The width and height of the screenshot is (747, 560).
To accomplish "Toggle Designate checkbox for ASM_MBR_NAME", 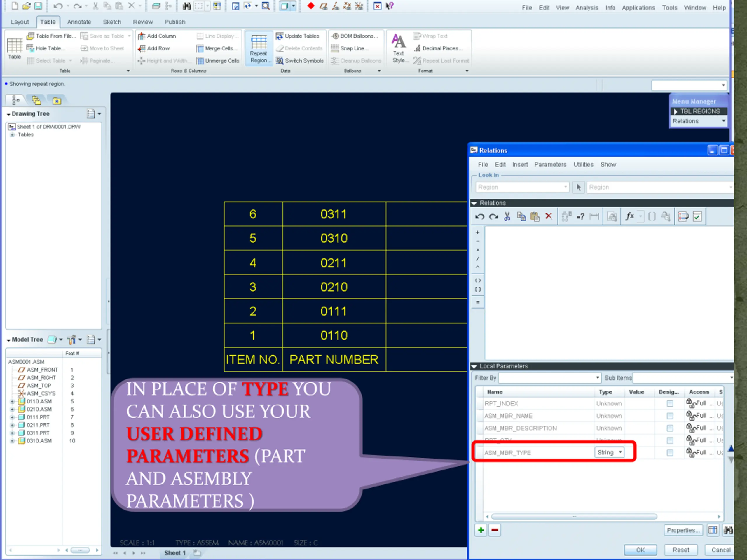I will tap(670, 416).
